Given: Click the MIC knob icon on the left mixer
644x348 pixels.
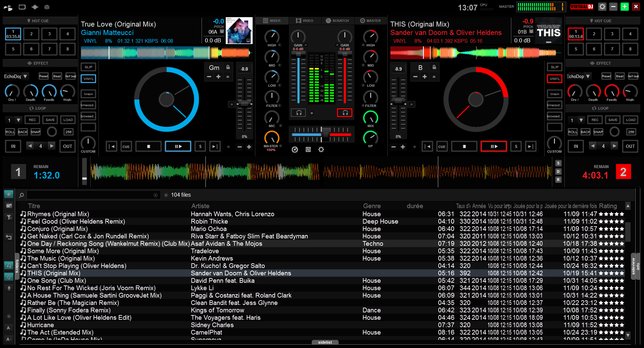Looking at the screenshot, I should (x=272, y=118).
